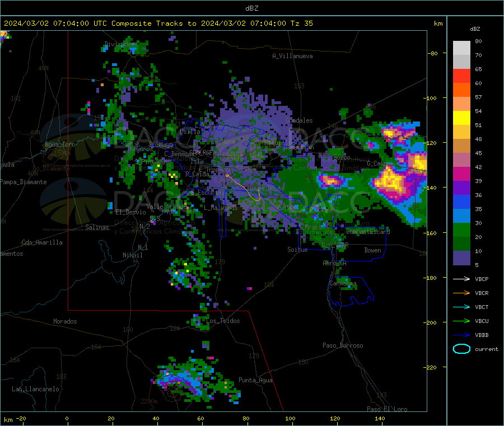Select the red 60-65 dBZ color swatch
Image resolution: width=504 pixels, height=426 pixels.
[461, 76]
